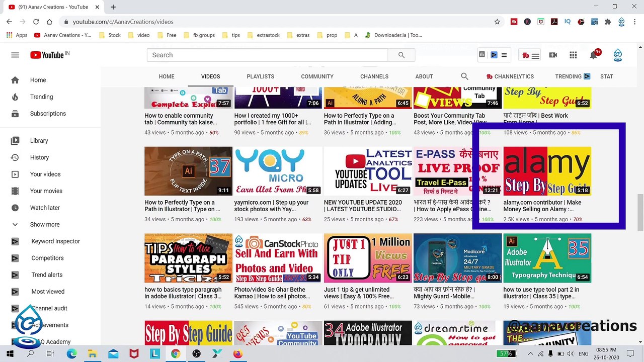Open the Chrome extensions puzzle icon
This screenshot has width=644, height=362.
(x=608, y=22)
